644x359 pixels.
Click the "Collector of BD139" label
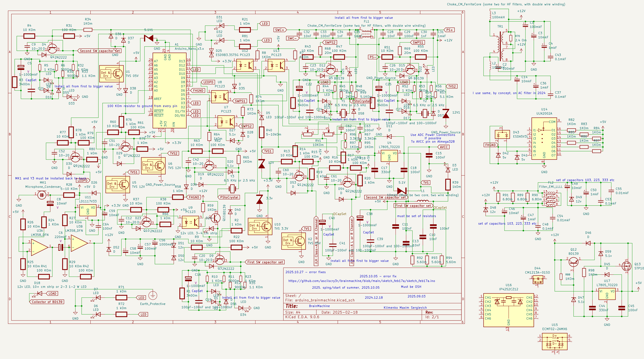point(47,302)
